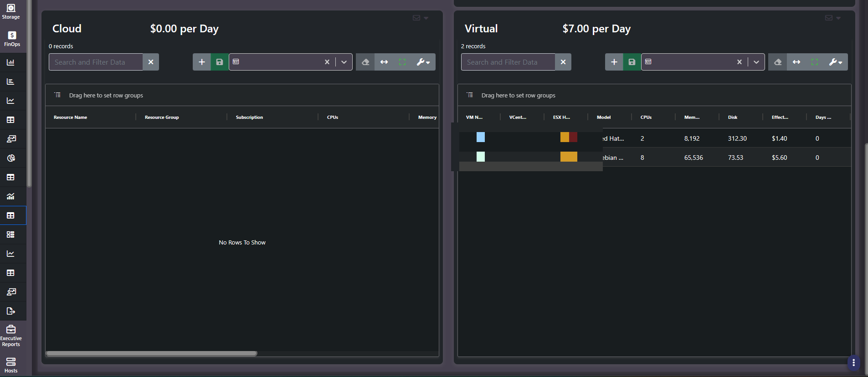868x377 pixels.
Task: Open the horizontal bar chart sidebar icon
Action: (x=10, y=82)
